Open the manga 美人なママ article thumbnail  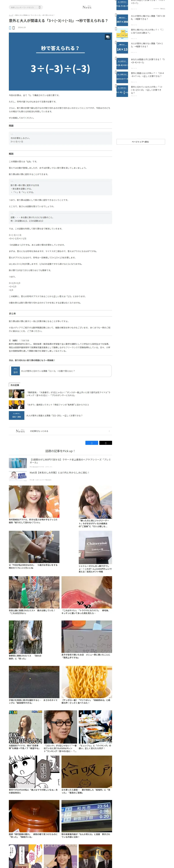click(34, 772)
